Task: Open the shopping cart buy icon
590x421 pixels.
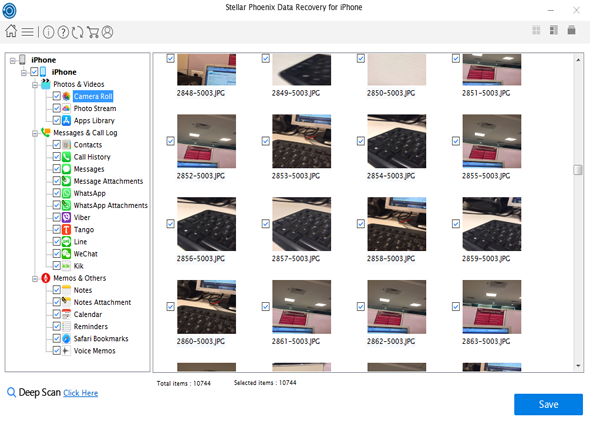Action: click(x=93, y=32)
